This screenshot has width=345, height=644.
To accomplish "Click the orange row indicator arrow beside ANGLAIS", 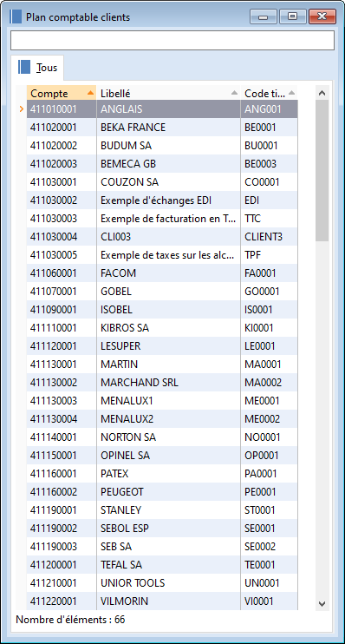I will pos(22,109).
